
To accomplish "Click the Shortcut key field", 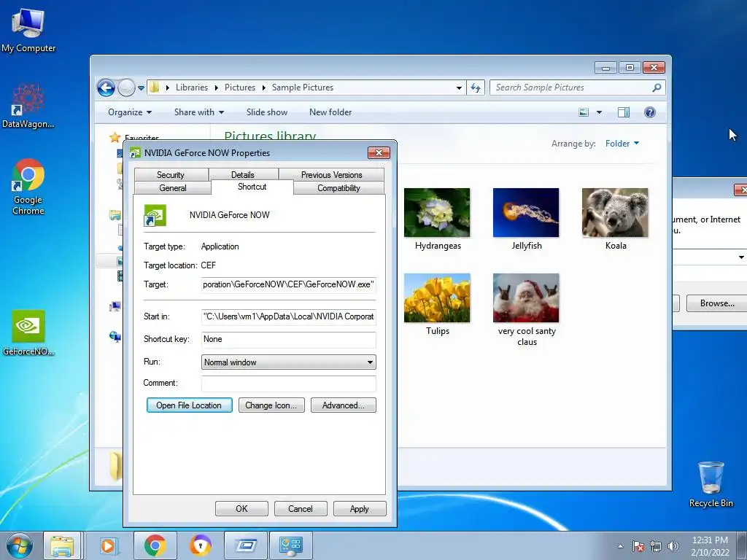I will click(288, 339).
